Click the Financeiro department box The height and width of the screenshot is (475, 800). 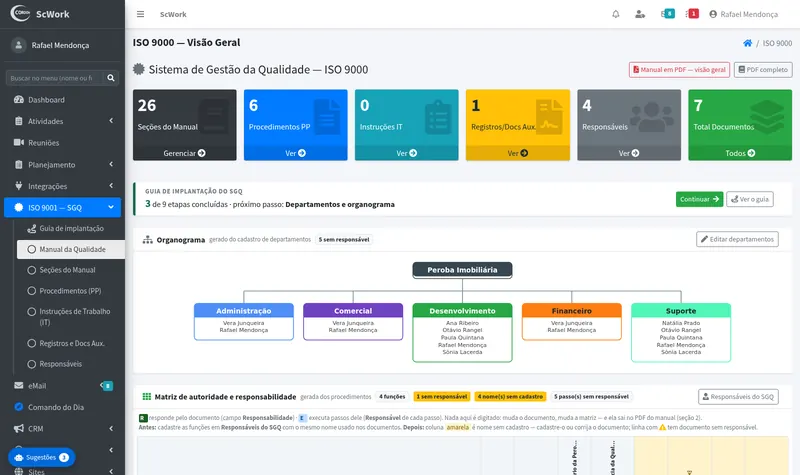571,322
